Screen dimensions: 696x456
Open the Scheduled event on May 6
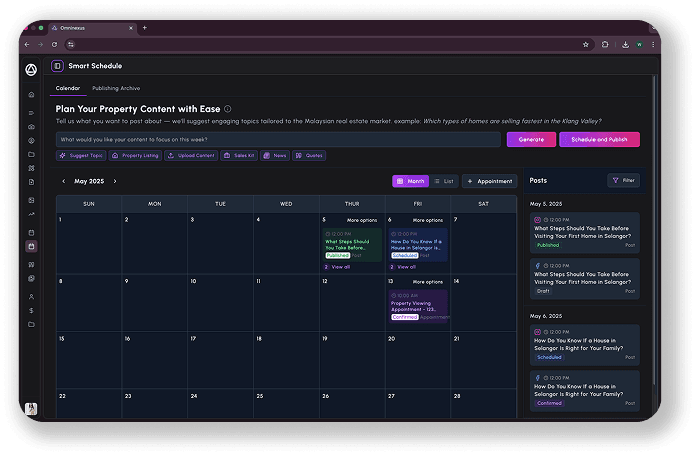418,245
